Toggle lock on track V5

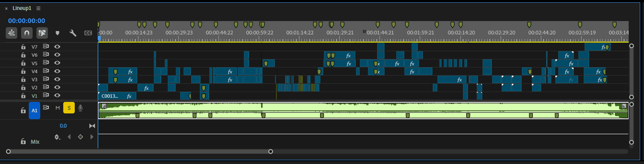[x=23, y=63]
